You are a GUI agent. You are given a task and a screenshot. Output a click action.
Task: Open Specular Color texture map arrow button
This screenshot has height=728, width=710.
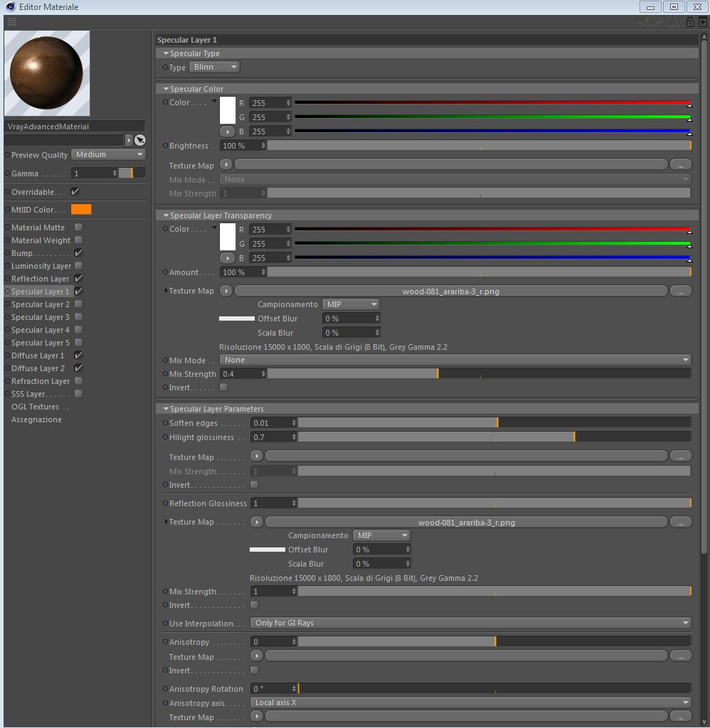click(226, 164)
